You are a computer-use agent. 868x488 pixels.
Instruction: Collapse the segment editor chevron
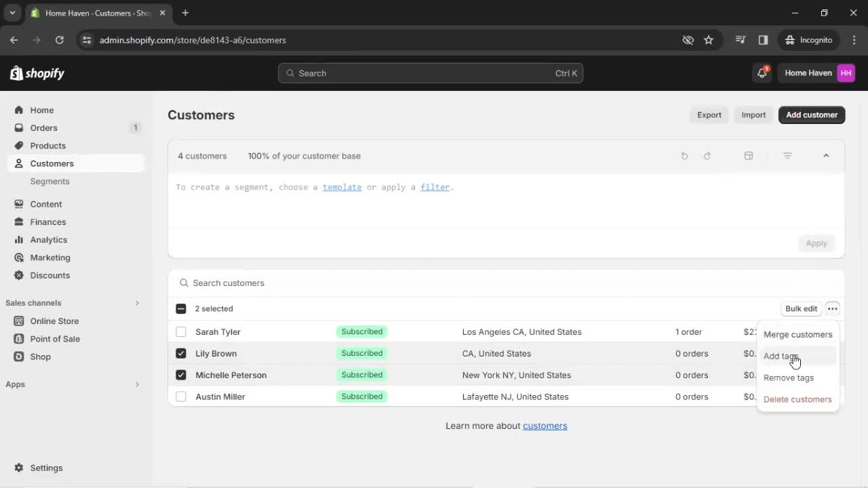(x=826, y=156)
